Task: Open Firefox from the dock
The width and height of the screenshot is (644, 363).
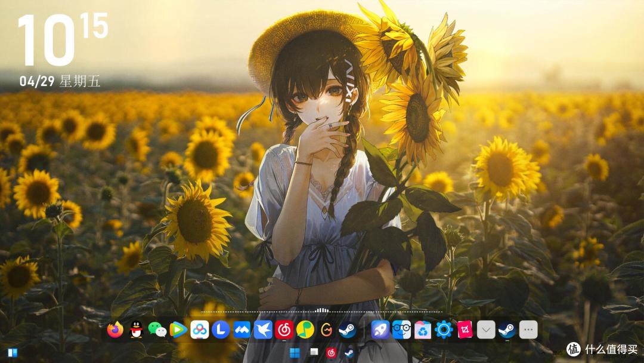Action: click(116, 330)
